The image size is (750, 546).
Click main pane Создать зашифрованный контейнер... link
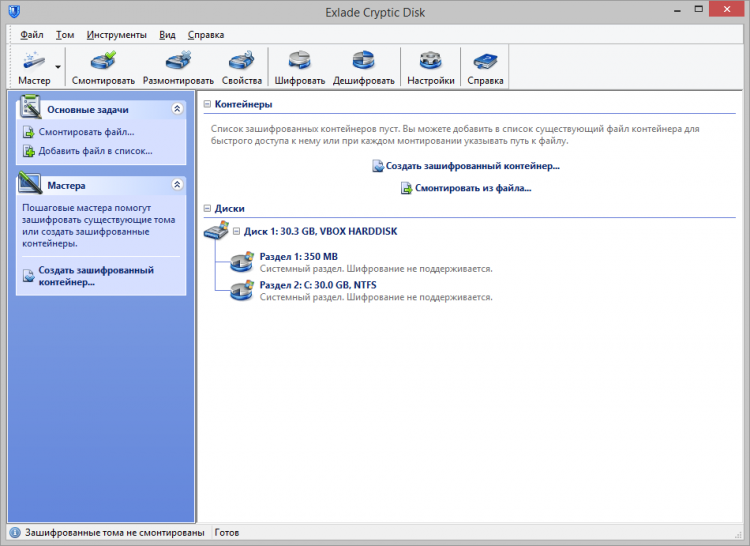(473, 166)
